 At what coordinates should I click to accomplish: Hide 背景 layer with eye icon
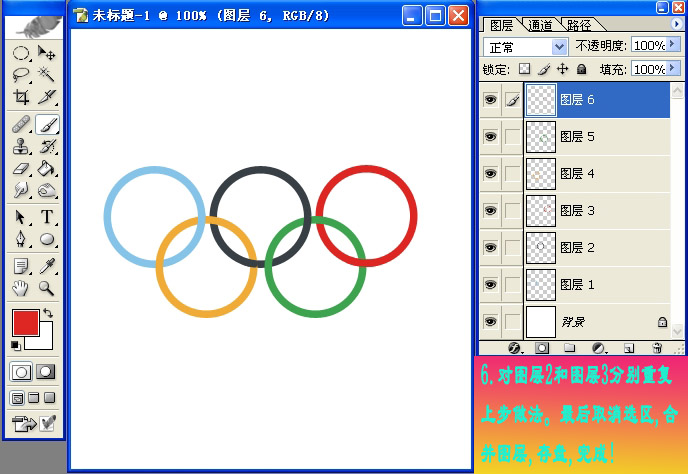pos(491,321)
